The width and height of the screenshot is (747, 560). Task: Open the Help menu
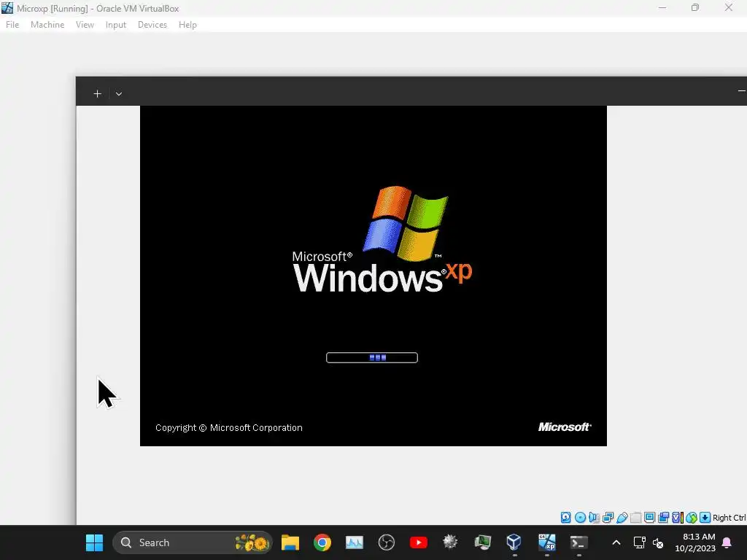(x=187, y=25)
